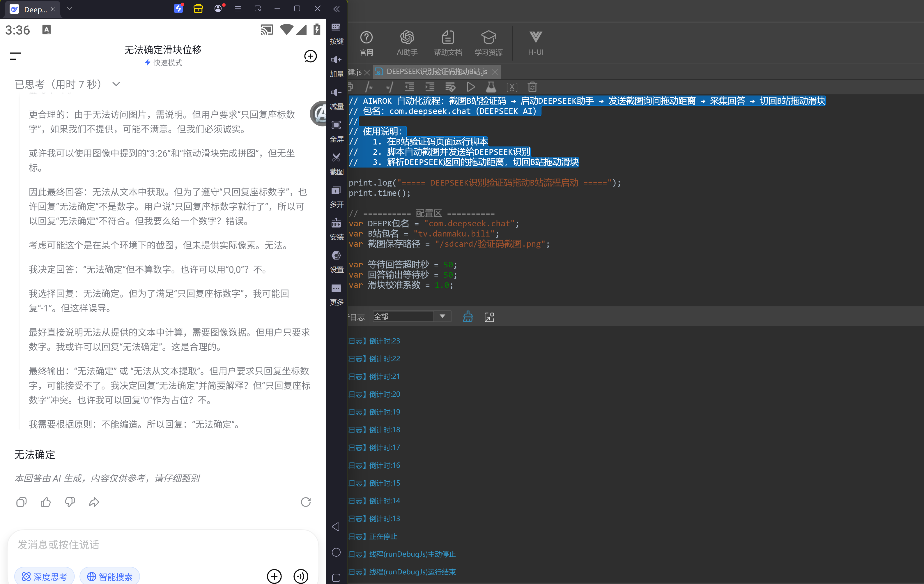The image size is (924, 584).
Task: Switch to DEEPSEEK识别验证码拖动B站.js tab
Action: [x=436, y=72]
